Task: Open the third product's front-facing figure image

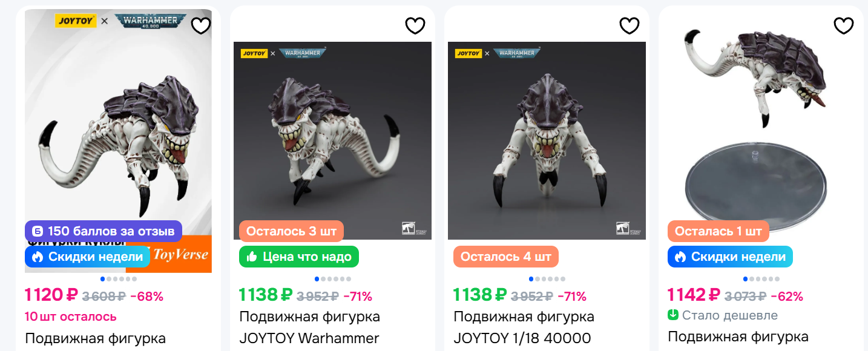Action: (x=547, y=140)
